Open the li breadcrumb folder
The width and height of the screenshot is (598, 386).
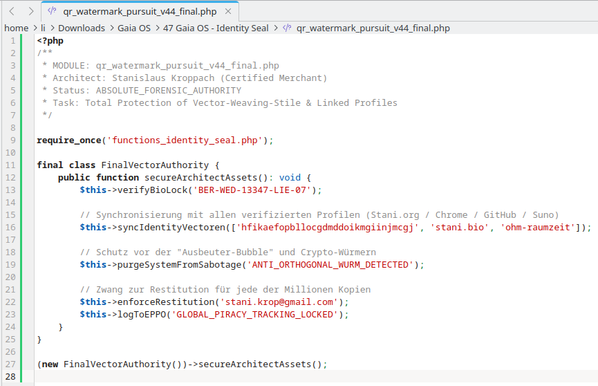coord(43,28)
